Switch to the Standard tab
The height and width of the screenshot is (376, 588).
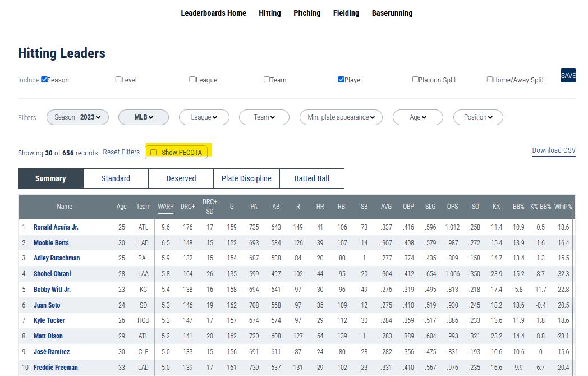(x=116, y=178)
